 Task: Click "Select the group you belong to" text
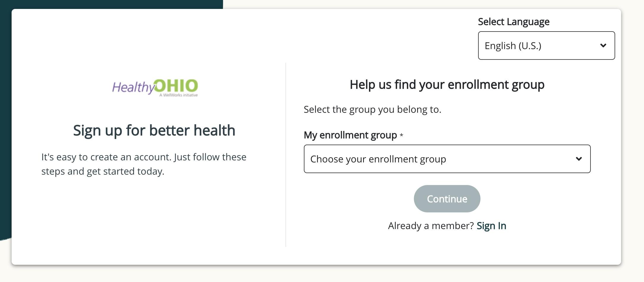pyautogui.click(x=372, y=109)
